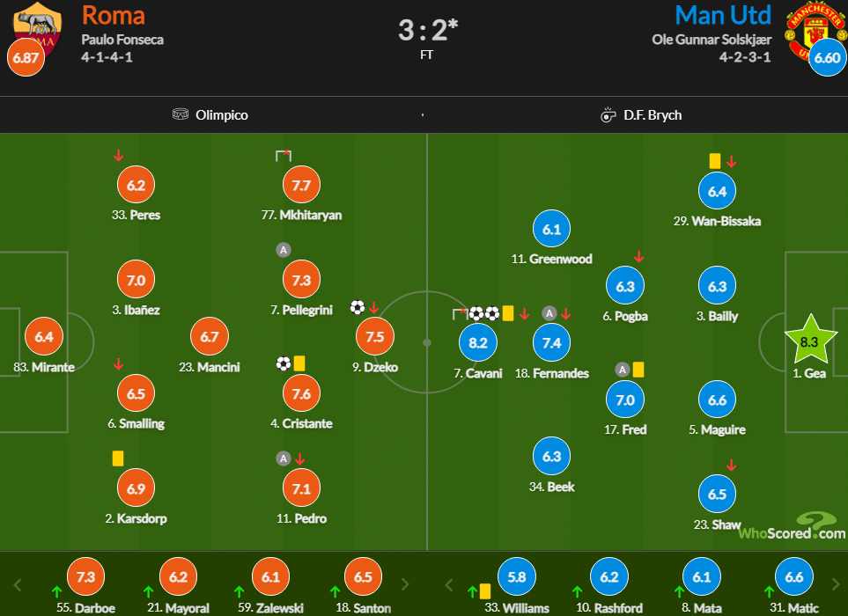Click Mkhitaryan's missed penalty icon
The image size is (848, 616).
[x=284, y=156]
